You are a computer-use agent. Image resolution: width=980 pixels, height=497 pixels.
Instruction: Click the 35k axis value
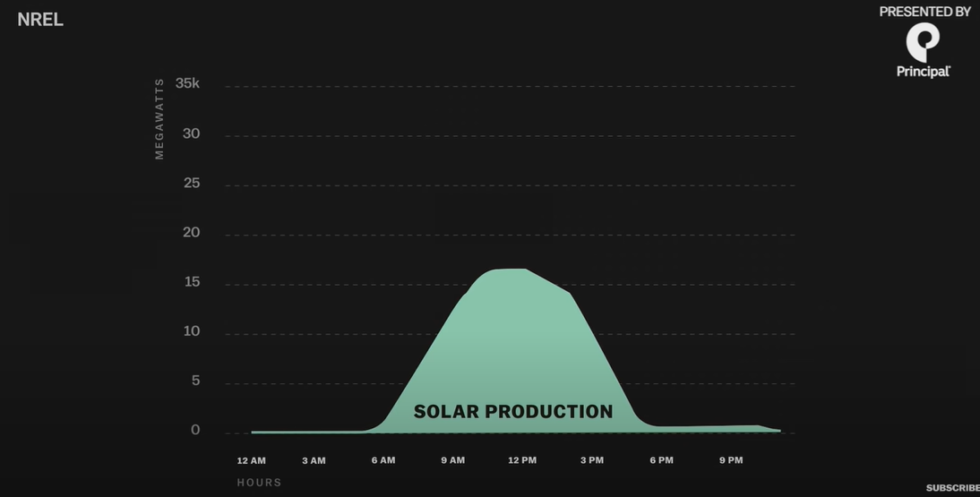point(187,83)
